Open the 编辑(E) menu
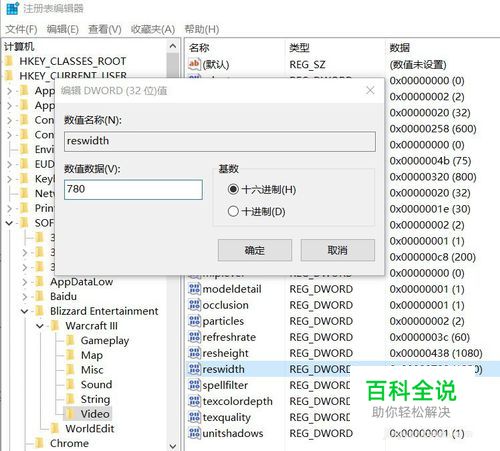The width and height of the screenshot is (500, 451). [x=62, y=29]
